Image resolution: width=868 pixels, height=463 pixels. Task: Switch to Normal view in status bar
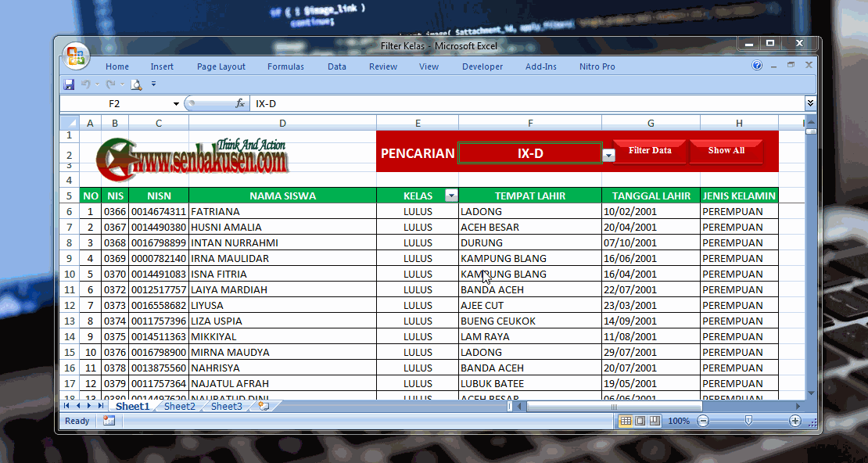coord(626,421)
